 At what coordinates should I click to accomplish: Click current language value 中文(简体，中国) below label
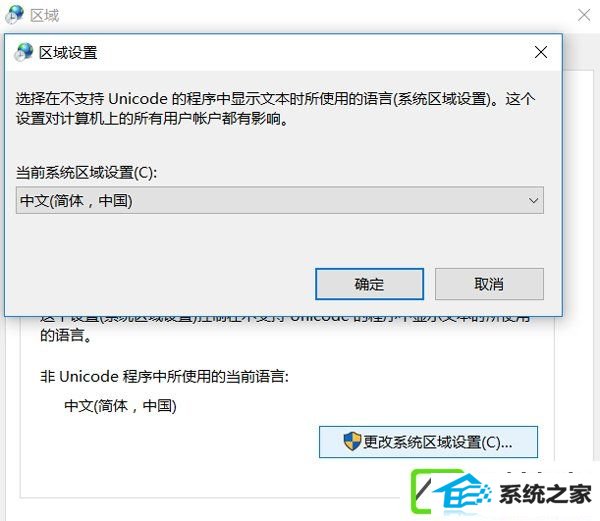[120, 405]
